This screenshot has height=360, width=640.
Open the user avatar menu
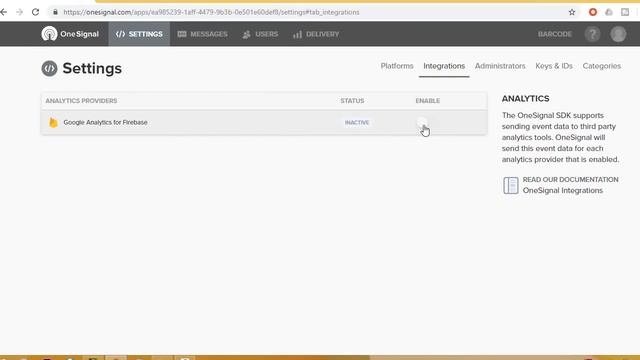tap(618, 34)
